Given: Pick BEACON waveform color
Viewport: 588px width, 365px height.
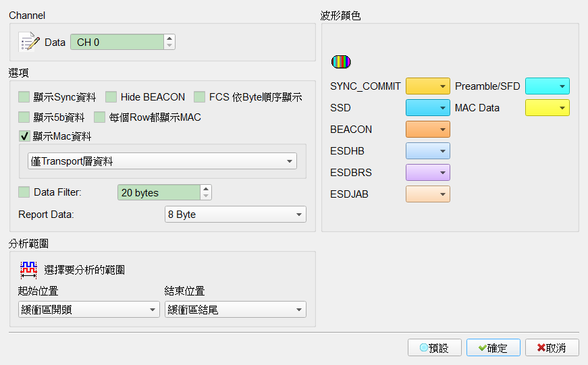Looking at the screenshot, I should click(x=428, y=130).
